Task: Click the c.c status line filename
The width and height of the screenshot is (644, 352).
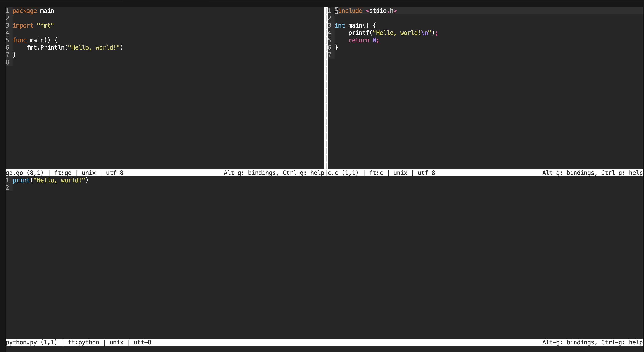Action: click(333, 173)
